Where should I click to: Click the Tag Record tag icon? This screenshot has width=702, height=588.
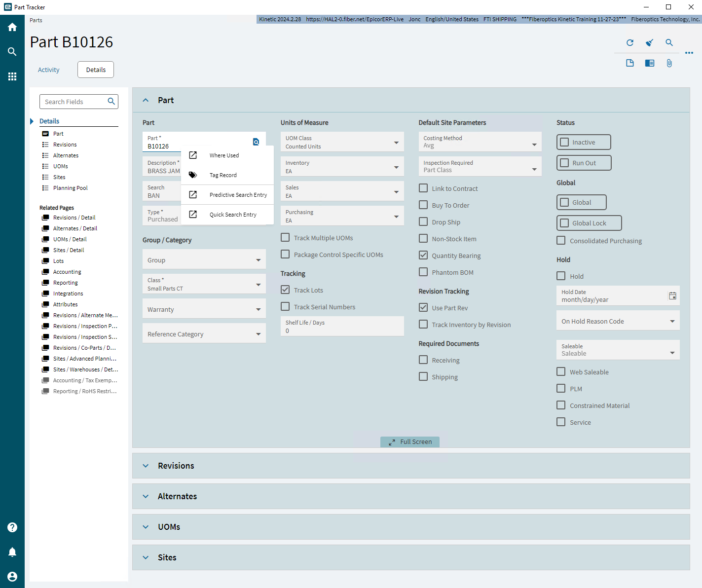[193, 175]
